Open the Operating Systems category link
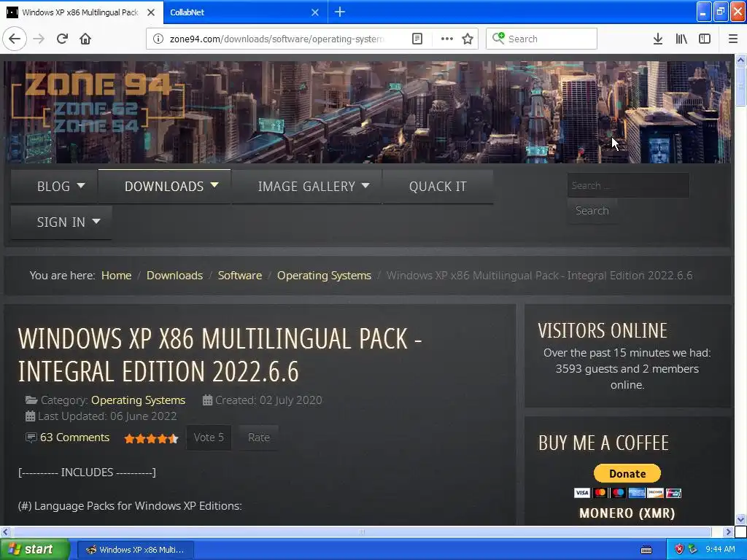Screen dimensions: 747x560 pyautogui.click(x=138, y=400)
